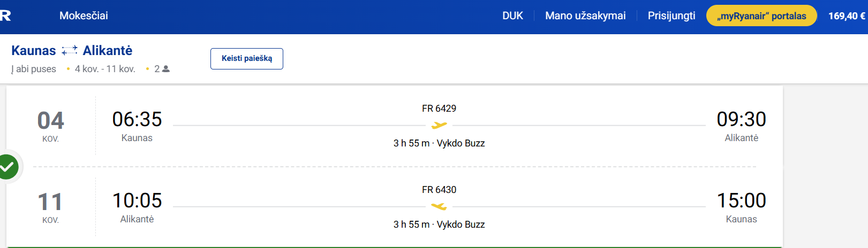Screen dimensions: 868x248
Task: Click the Kaunas Alikantė route title
Action: 72,51
